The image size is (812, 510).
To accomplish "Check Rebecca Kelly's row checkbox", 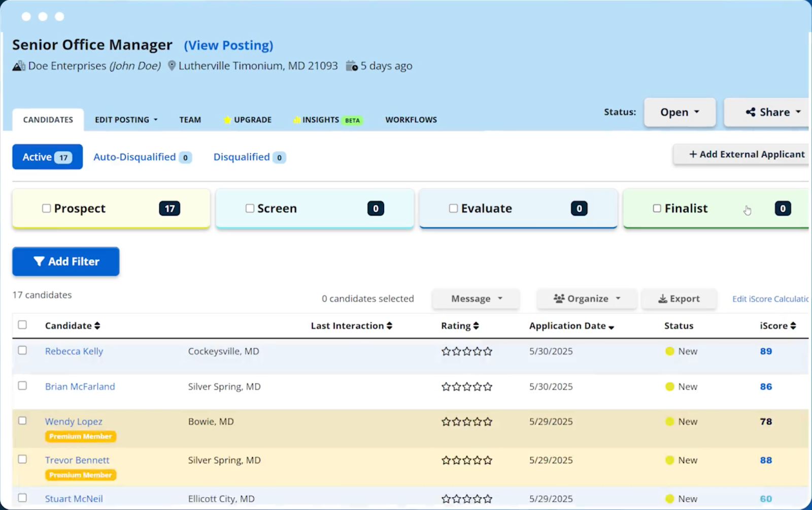I will pyautogui.click(x=22, y=351).
